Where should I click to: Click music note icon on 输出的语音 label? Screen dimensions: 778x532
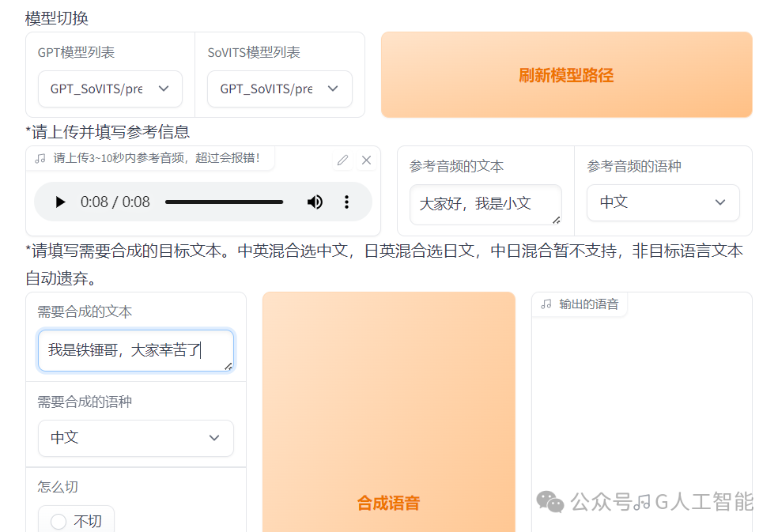tap(546, 304)
